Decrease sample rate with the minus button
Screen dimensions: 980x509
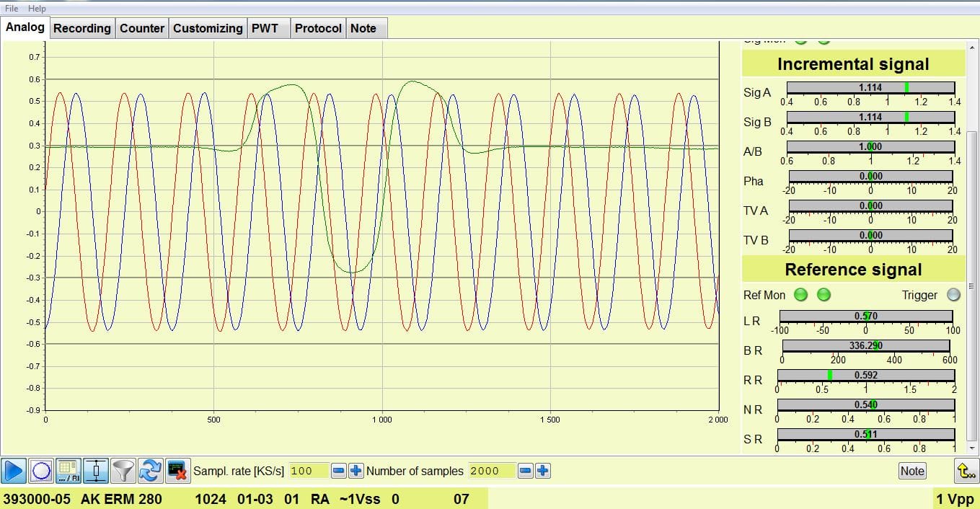pyautogui.click(x=339, y=471)
